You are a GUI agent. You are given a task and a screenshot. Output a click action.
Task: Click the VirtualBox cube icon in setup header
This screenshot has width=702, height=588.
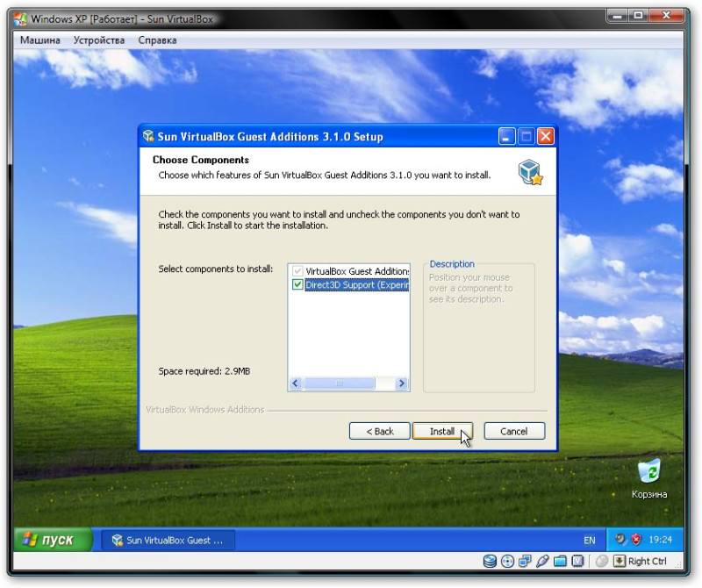(531, 172)
